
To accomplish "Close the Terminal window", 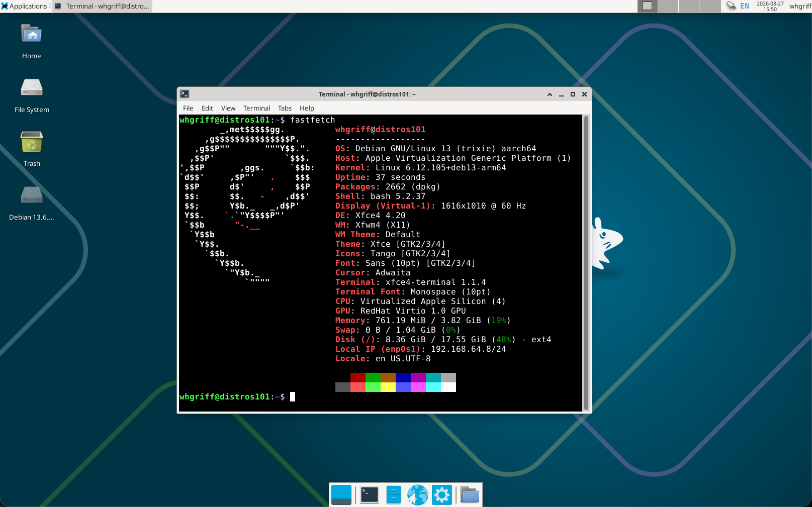I will [584, 94].
